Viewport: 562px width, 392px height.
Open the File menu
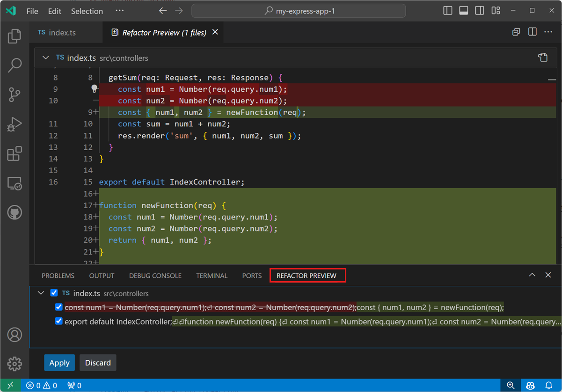pos(32,11)
